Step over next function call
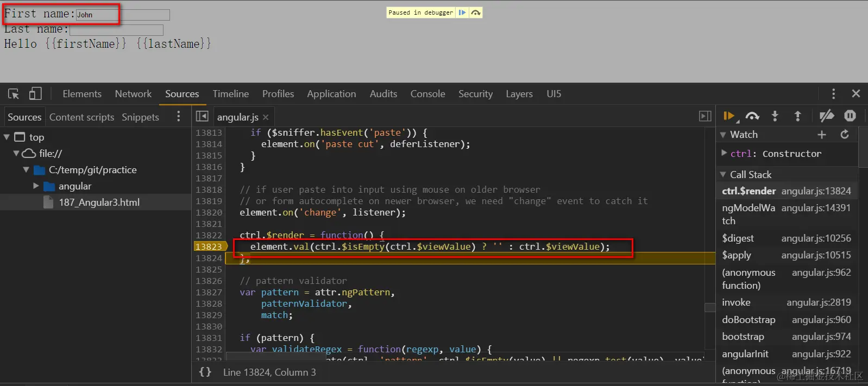The image size is (868, 386). [752, 116]
